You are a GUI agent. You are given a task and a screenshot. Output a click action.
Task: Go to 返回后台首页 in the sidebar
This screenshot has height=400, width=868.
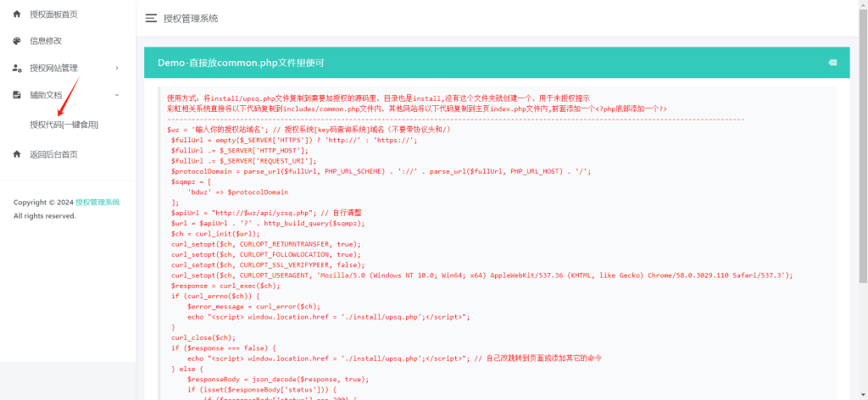[53, 154]
